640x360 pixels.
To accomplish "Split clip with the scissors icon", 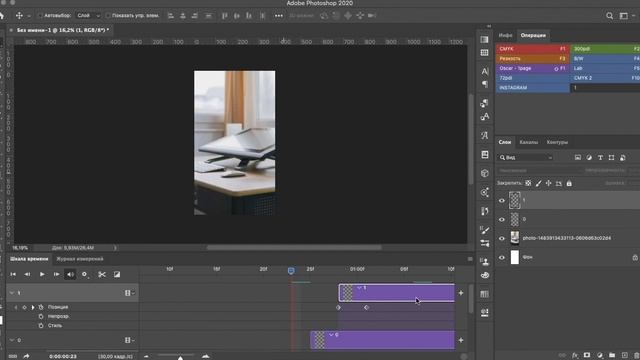I will (102, 274).
